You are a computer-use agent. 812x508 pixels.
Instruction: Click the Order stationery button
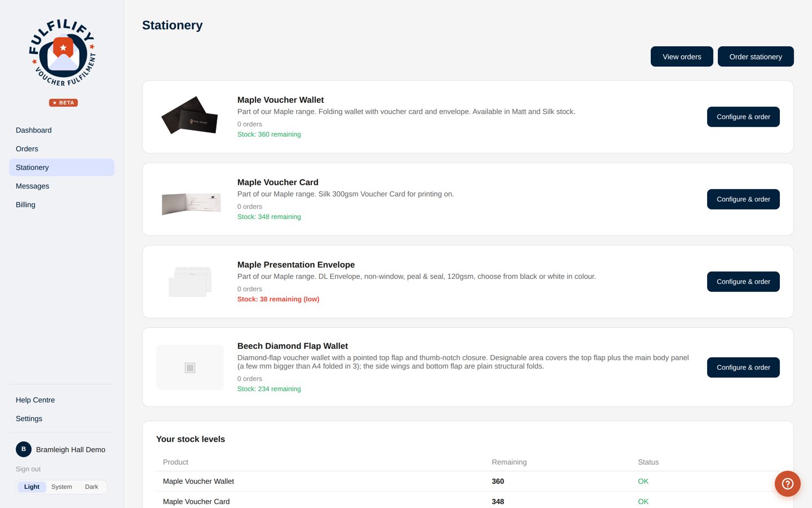click(x=756, y=56)
